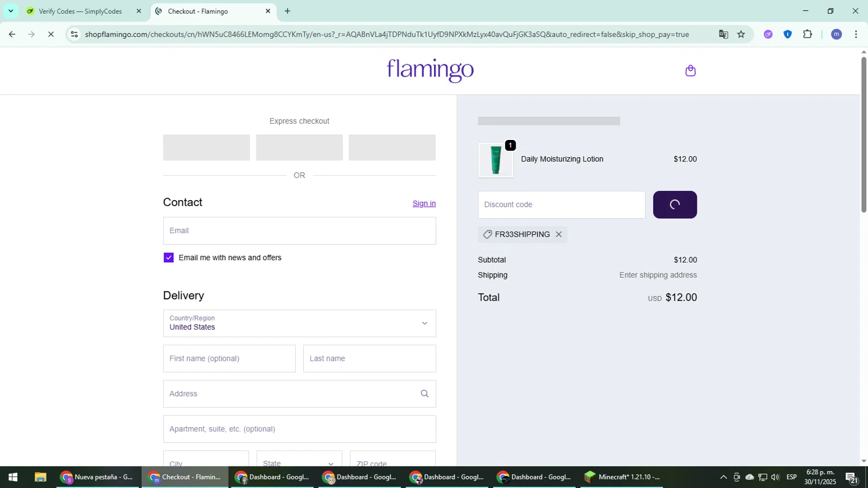Click the Last name field
This screenshot has height=488, width=868.
click(x=370, y=358)
